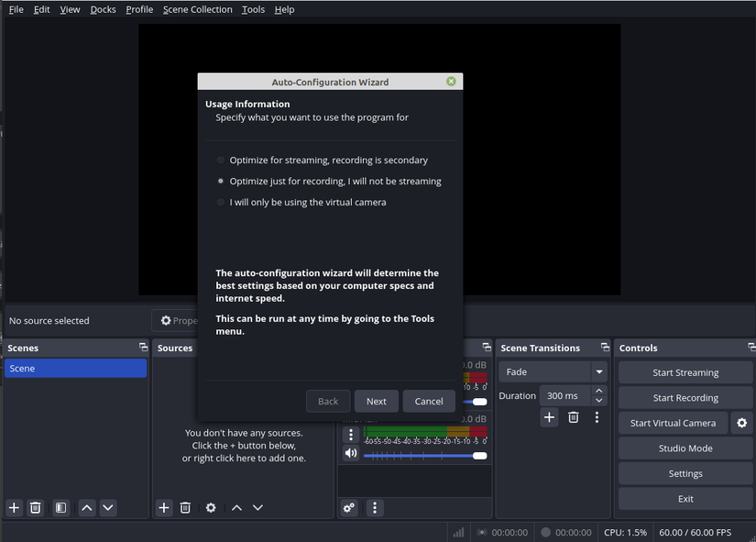Mute the Mic/Aux audio source
Screen dimensions: 756x542
coord(351,454)
